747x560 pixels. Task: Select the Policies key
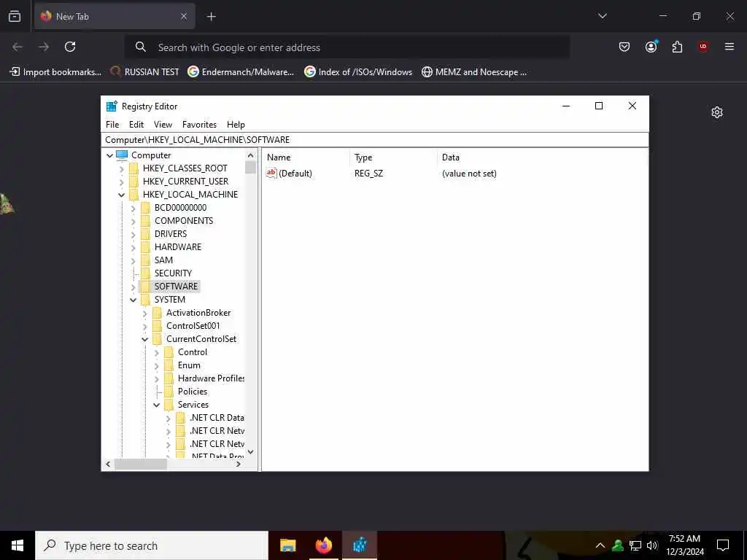pyautogui.click(x=193, y=392)
